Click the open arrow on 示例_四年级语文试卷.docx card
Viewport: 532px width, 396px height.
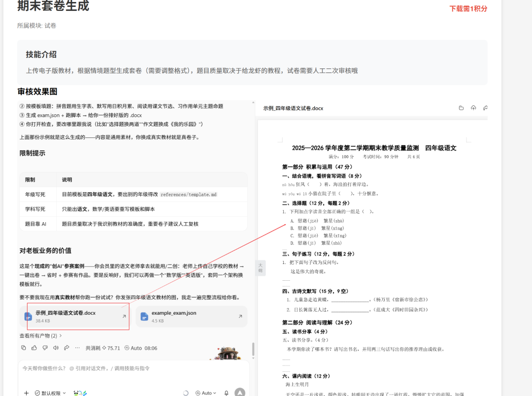pyautogui.click(x=124, y=316)
